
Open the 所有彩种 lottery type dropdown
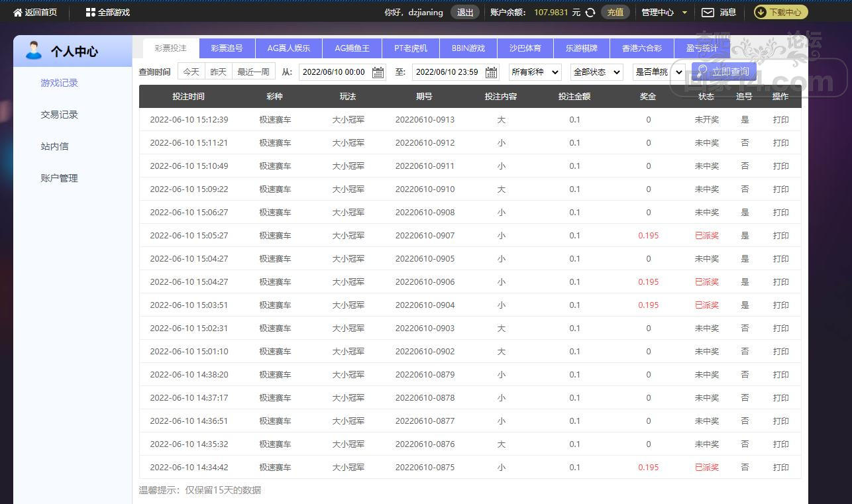click(535, 72)
